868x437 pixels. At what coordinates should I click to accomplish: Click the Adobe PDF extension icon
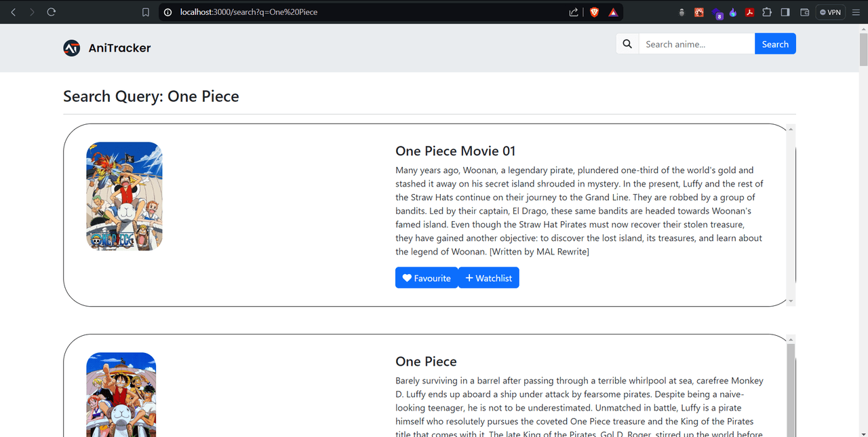tap(750, 12)
